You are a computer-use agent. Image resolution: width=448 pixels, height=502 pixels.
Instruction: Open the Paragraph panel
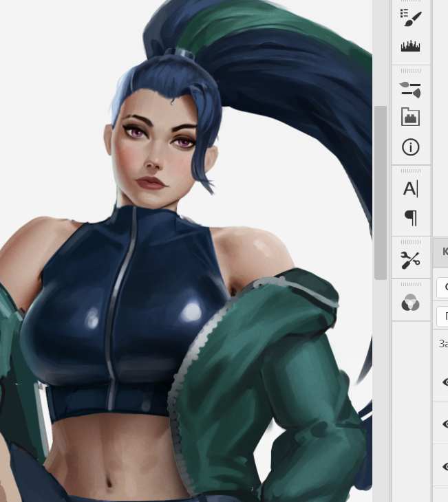click(411, 219)
